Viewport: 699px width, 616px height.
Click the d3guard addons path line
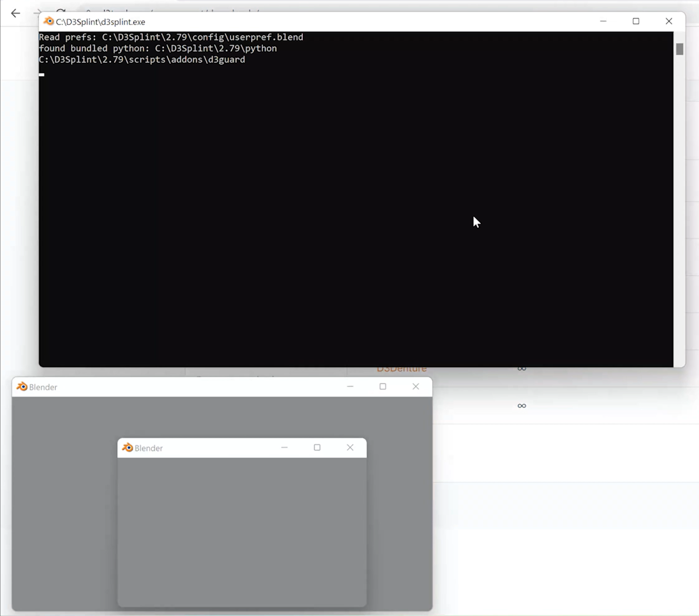point(142,60)
